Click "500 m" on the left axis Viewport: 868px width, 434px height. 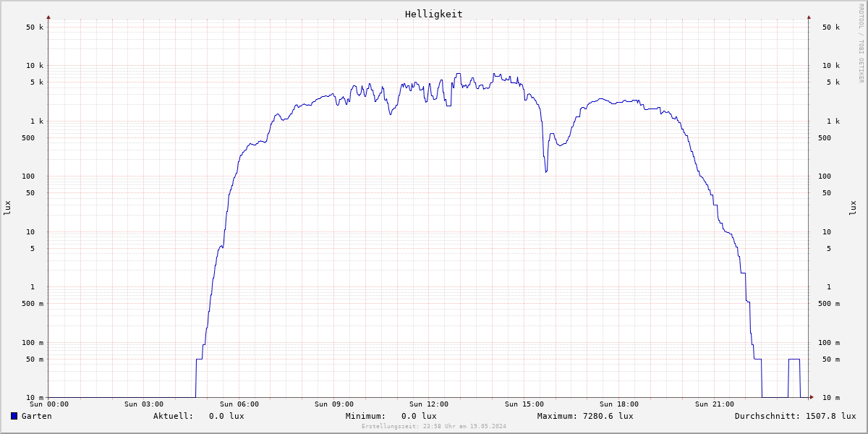(x=33, y=304)
